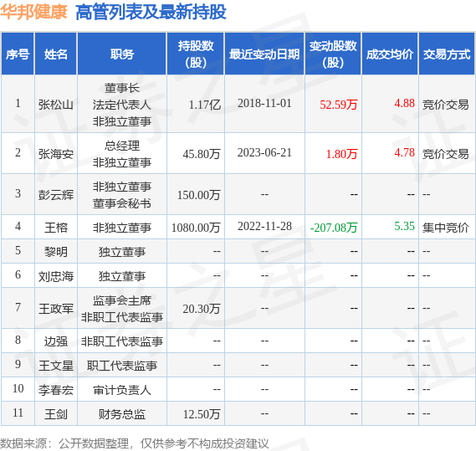This screenshot has width=476, height=451.
Task: Click the 12.50万 holdings value
Action: pos(202,414)
